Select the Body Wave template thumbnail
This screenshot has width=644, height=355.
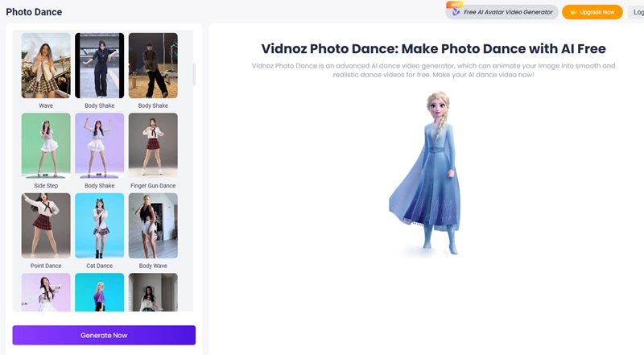153,225
